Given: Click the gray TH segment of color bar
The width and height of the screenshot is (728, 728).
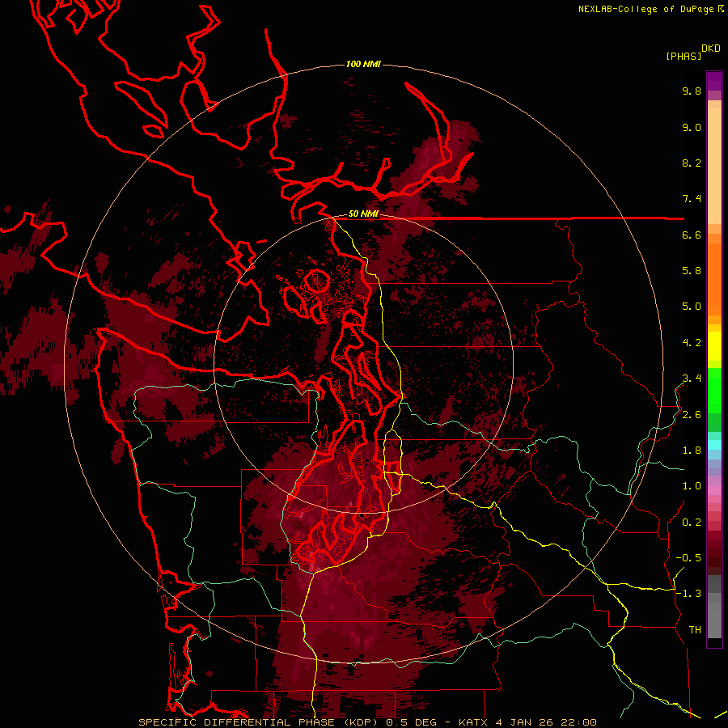Looking at the screenshot, I should tap(714, 622).
